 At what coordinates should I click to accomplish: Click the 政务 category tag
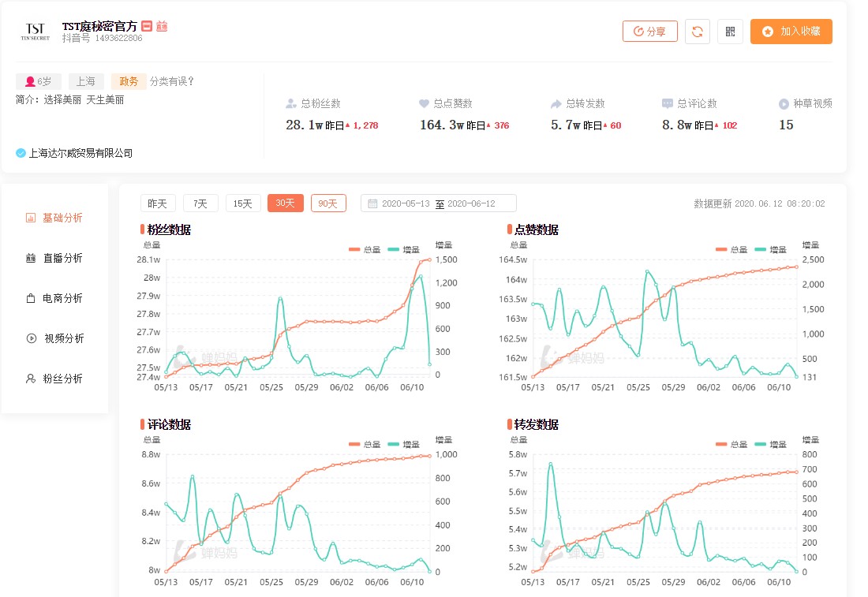[129, 82]
